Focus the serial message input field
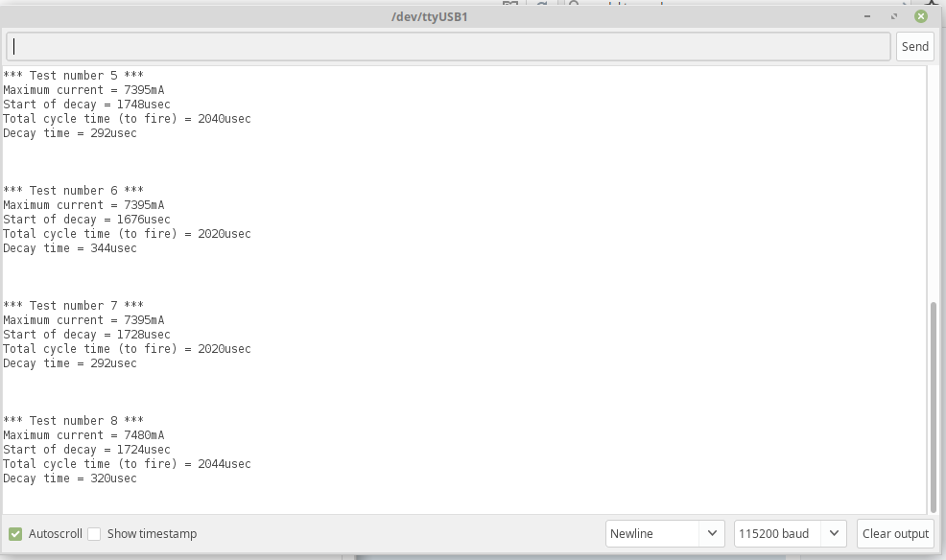 coord(449,46)
